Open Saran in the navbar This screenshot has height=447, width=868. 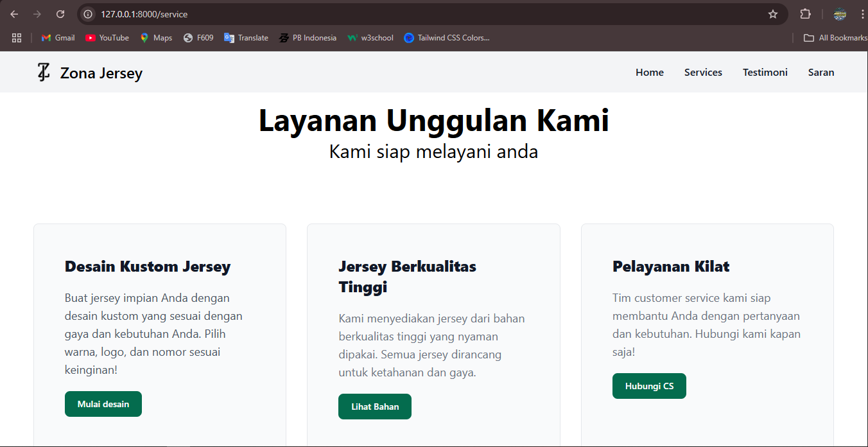tap(821, 73)
